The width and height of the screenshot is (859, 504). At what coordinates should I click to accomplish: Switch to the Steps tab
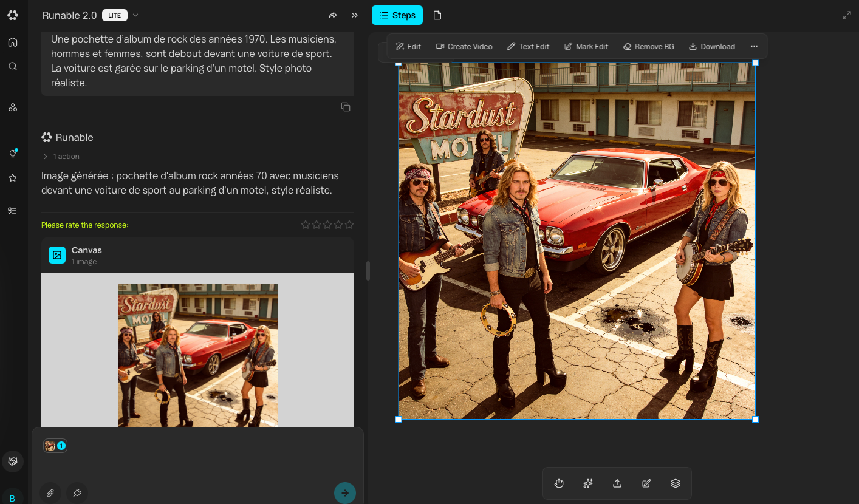397,15
